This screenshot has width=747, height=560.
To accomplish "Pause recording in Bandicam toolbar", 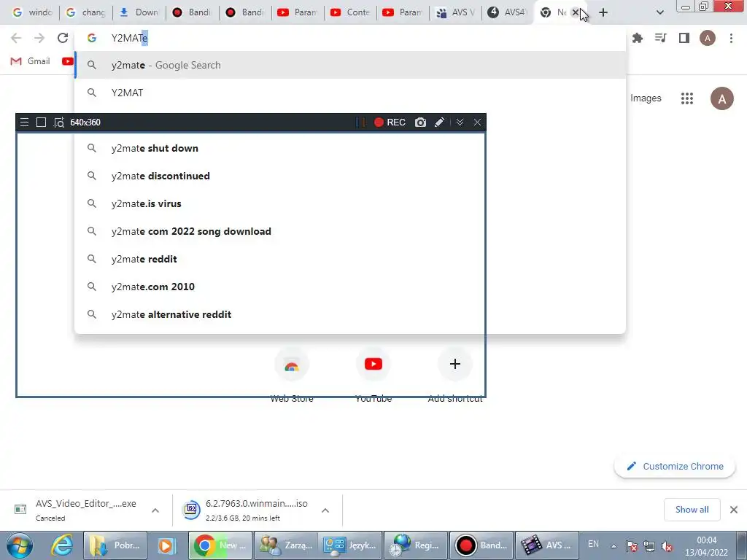I will tap(360, 122).
